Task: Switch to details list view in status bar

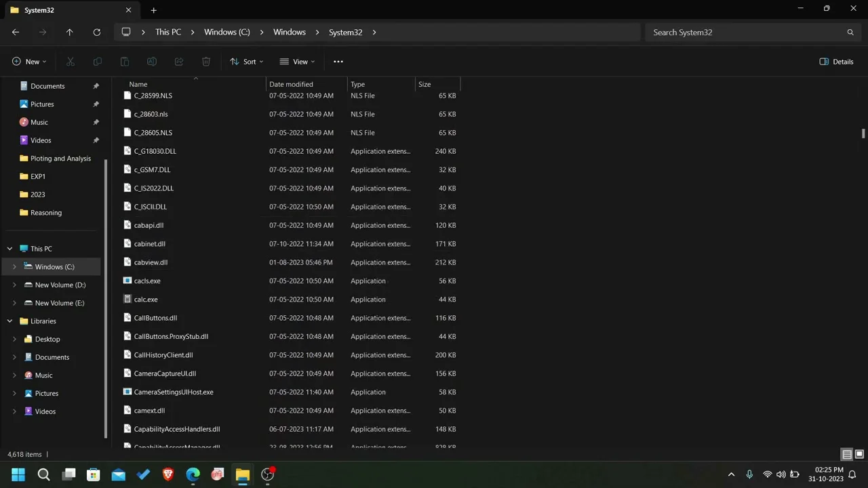Action: (847, 454)
